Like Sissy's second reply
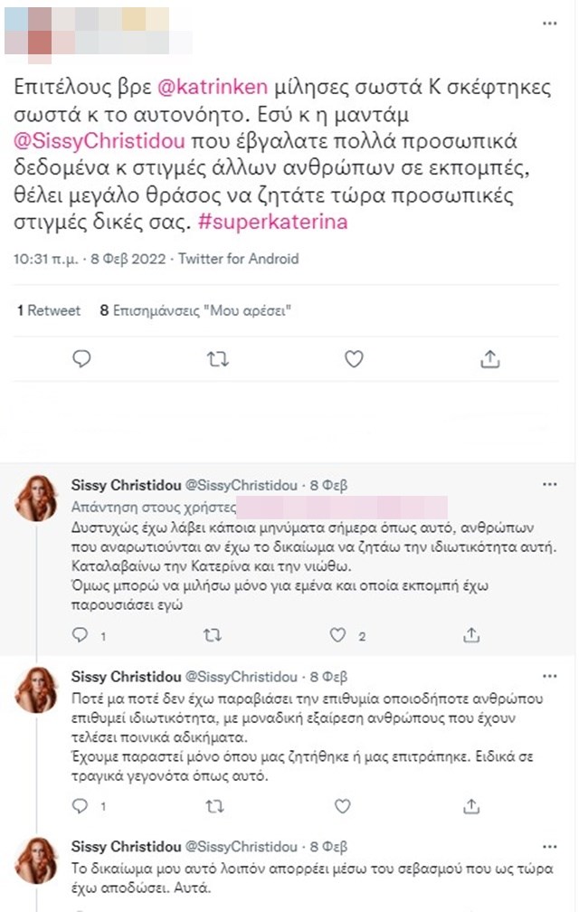 (x=341, y=802)
